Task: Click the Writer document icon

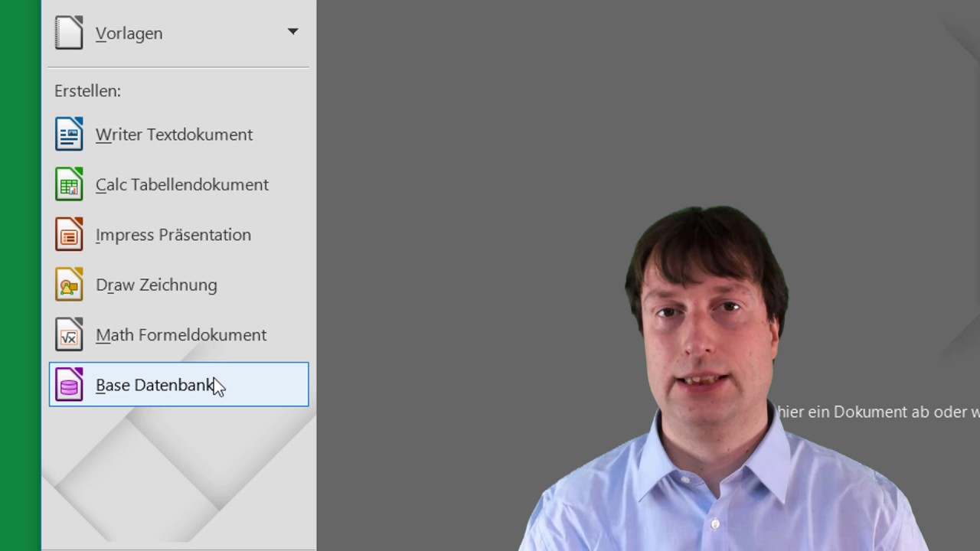Action: coord(69,134)
